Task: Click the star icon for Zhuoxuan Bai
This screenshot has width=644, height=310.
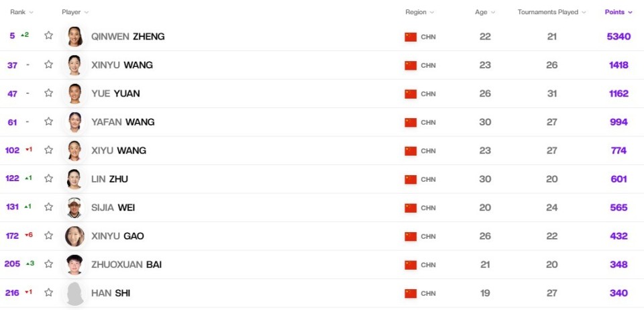Action: click(x=48, y=264)
